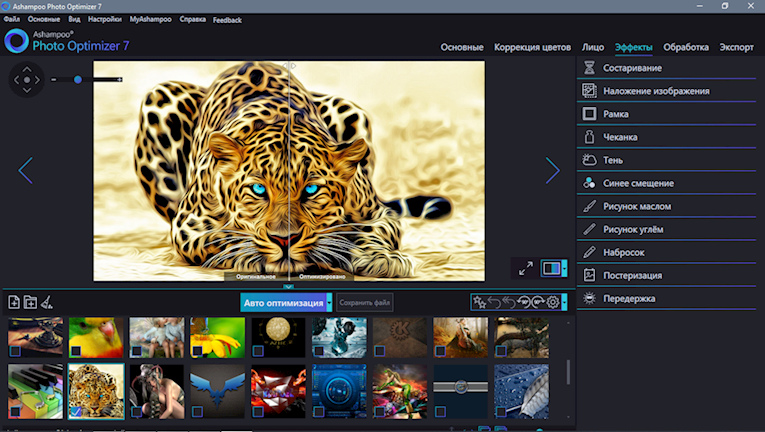Open the Файл menu
Image resolution: width=765 pixels, height=432 pixels.
12,20
